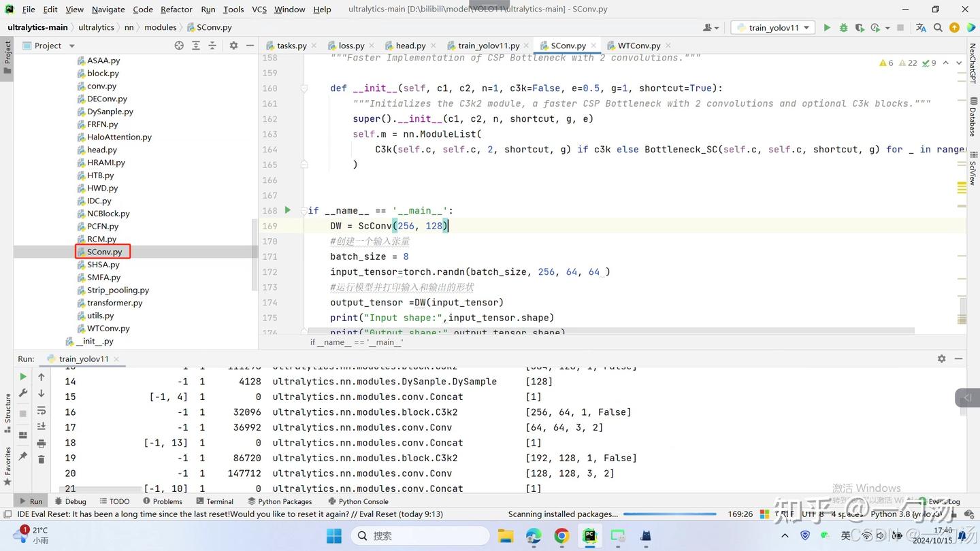
Task: Click the translate icon in the toolbar
Action: coord(921,28)
